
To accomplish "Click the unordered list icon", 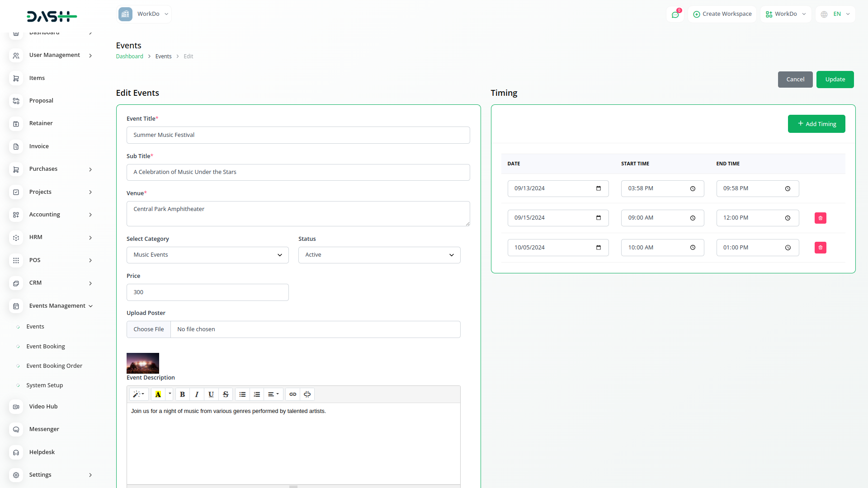I will click(x=242, y=394).
